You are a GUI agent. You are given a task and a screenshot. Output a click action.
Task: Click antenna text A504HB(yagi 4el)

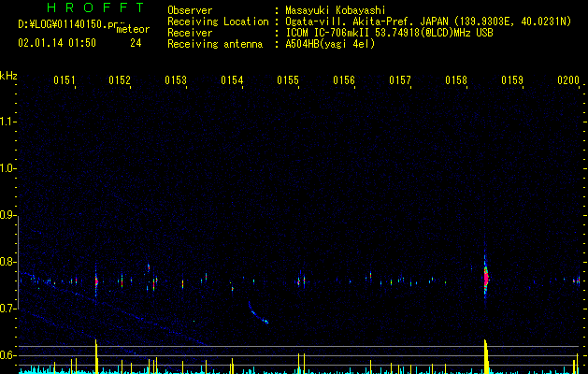(x=330, y=44)
